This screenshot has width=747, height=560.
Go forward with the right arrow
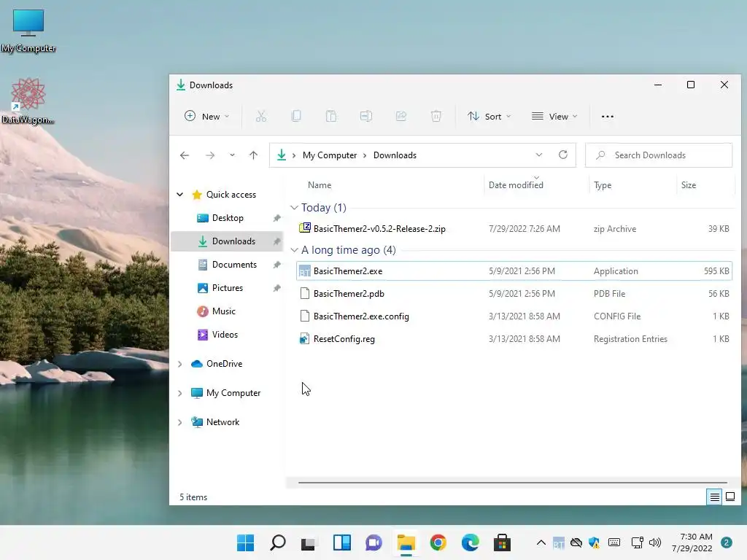tap(210, 155)
